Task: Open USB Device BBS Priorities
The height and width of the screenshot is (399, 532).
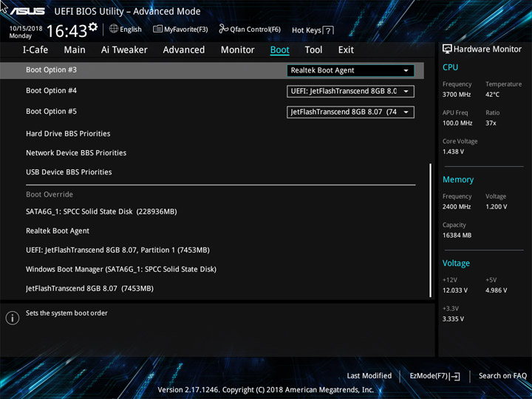Action: pos(69,172)
